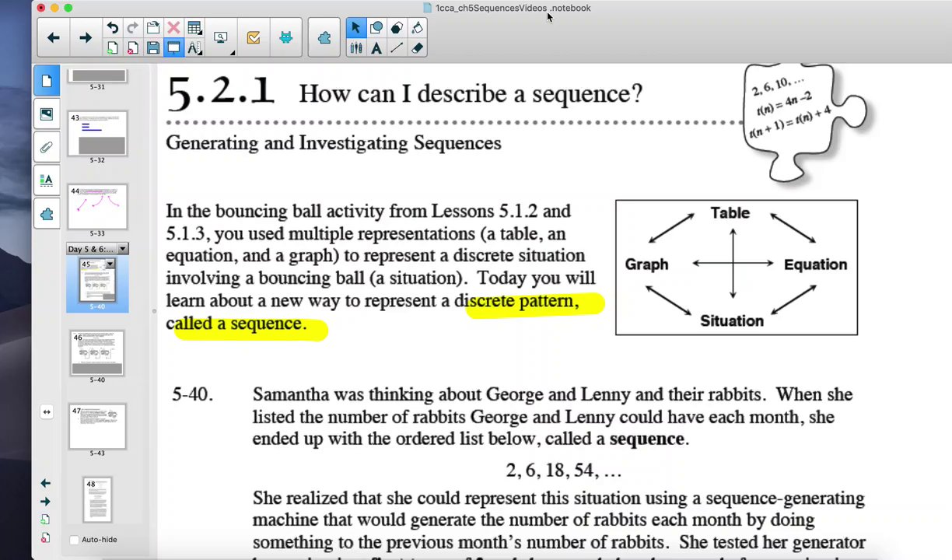Click the Undo icon
This screenshot has height=560, width=952.
[113, 28]
